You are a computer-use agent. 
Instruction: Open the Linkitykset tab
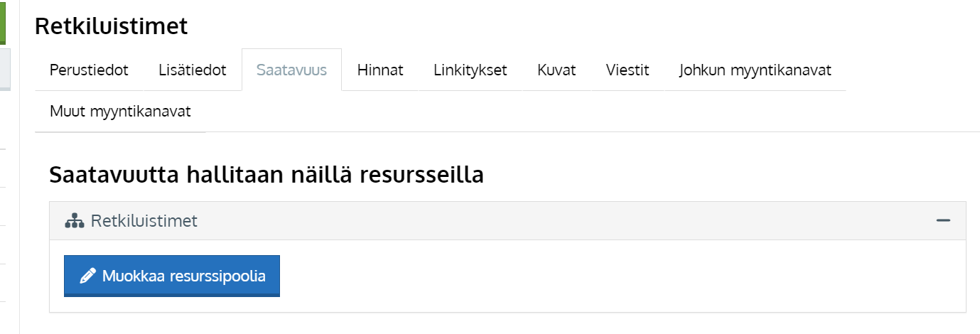(x=470, y=70)
